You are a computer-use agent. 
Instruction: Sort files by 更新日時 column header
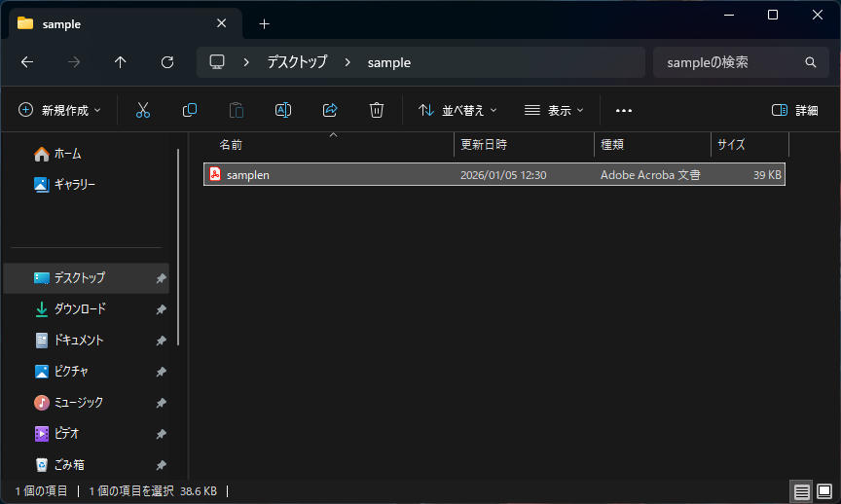pos(484,144)
